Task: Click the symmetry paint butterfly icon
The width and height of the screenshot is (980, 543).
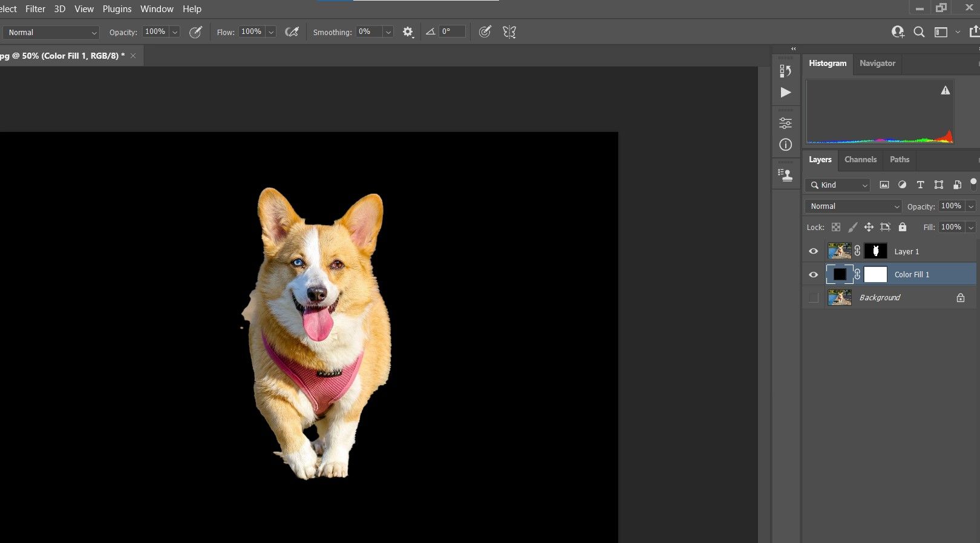Action: [509, 32]
